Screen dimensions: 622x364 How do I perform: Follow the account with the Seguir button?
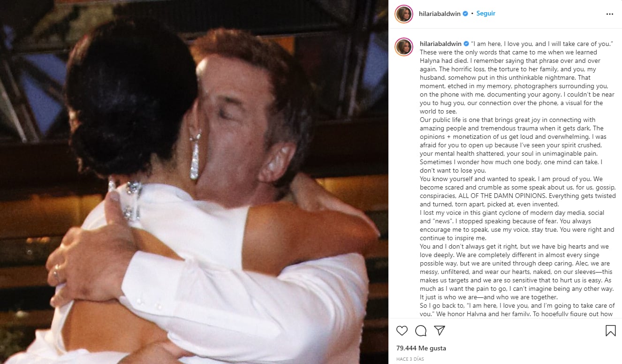[x=486, y=14]
